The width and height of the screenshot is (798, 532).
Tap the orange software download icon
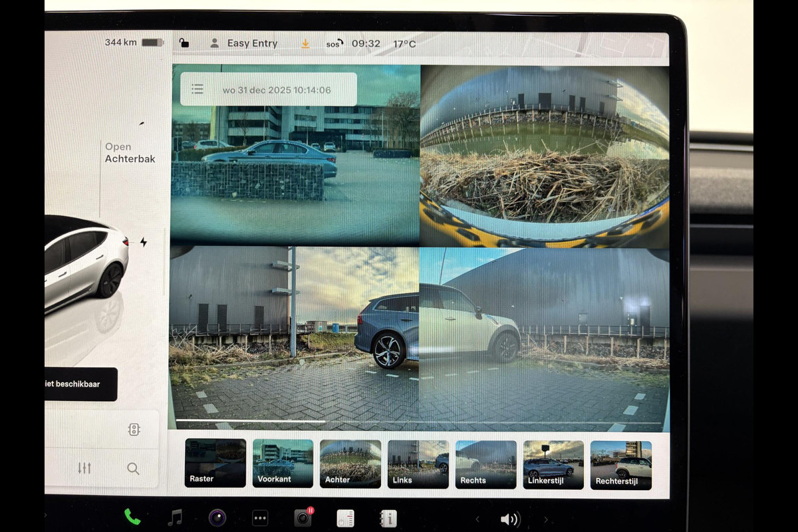click(305, 44)
